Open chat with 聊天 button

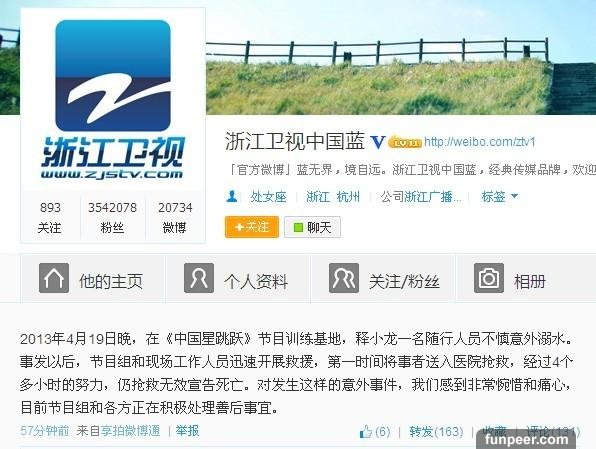(312, 227)
